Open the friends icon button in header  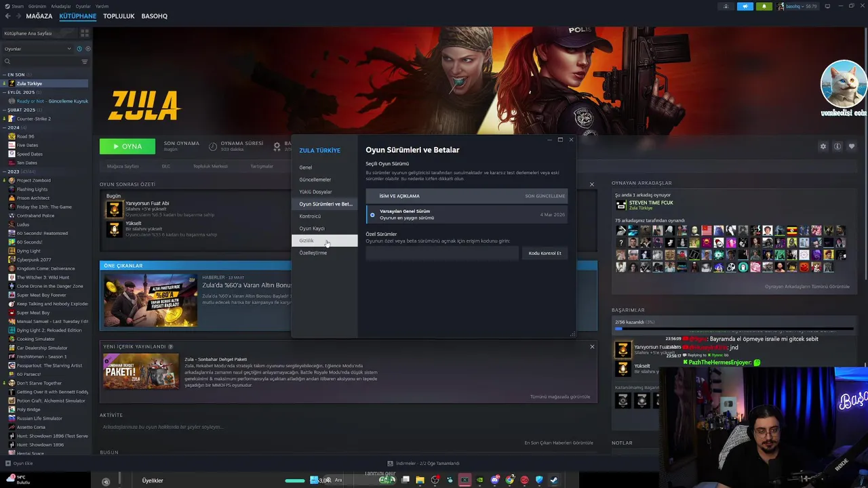coord(726,6)
